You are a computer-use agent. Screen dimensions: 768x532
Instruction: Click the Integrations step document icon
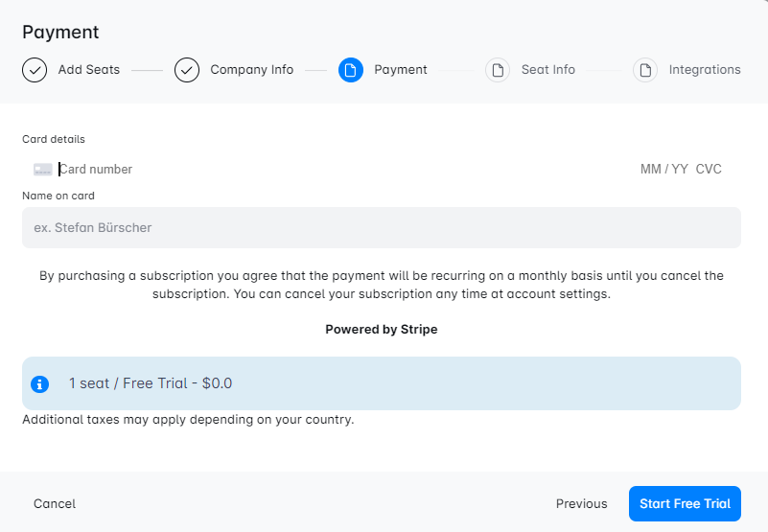tap(645, 70)
